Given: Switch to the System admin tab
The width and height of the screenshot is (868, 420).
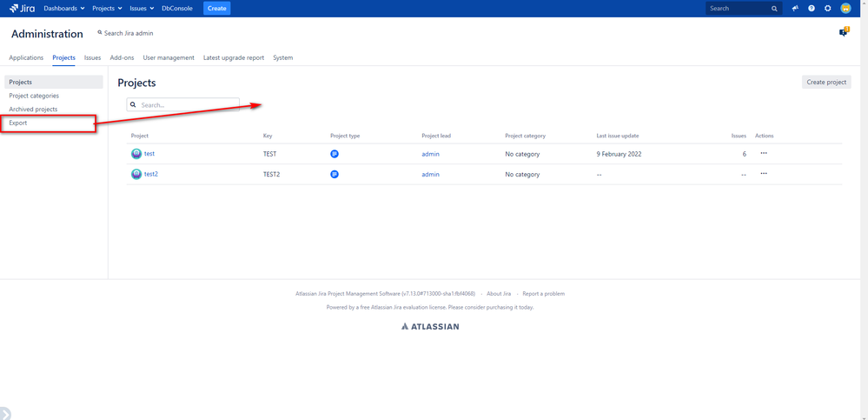Looking at the screenshot, I should click(283, 57).
